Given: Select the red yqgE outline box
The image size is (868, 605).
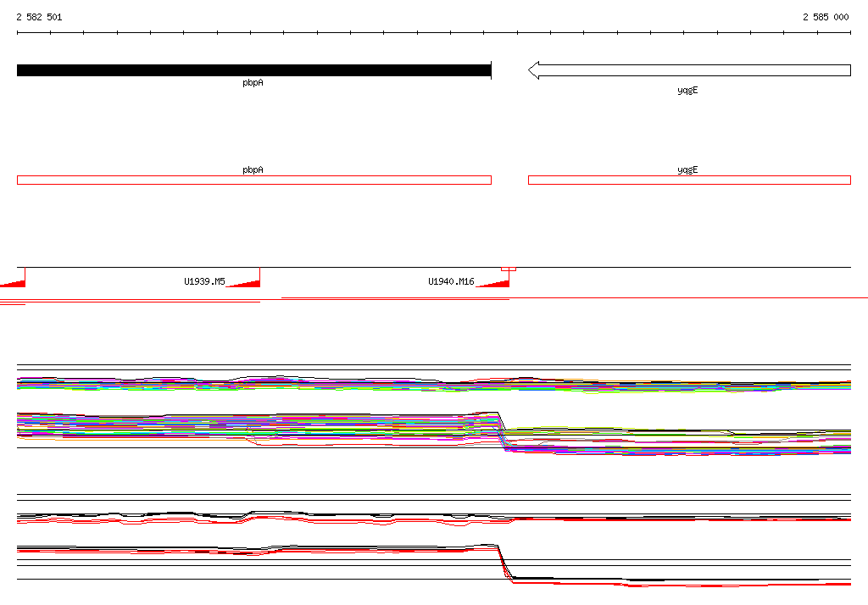Looking at the screenshot, I should [689, 180].
